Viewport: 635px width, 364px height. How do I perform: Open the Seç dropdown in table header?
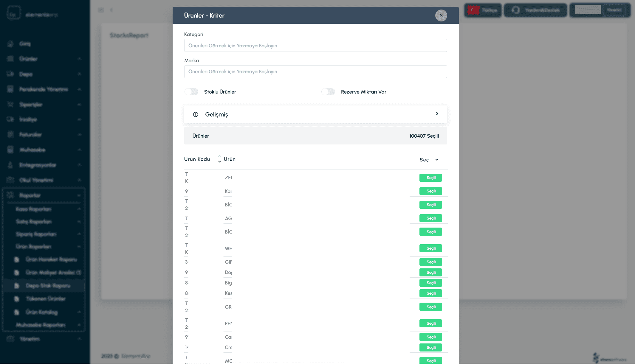[429, 160]
